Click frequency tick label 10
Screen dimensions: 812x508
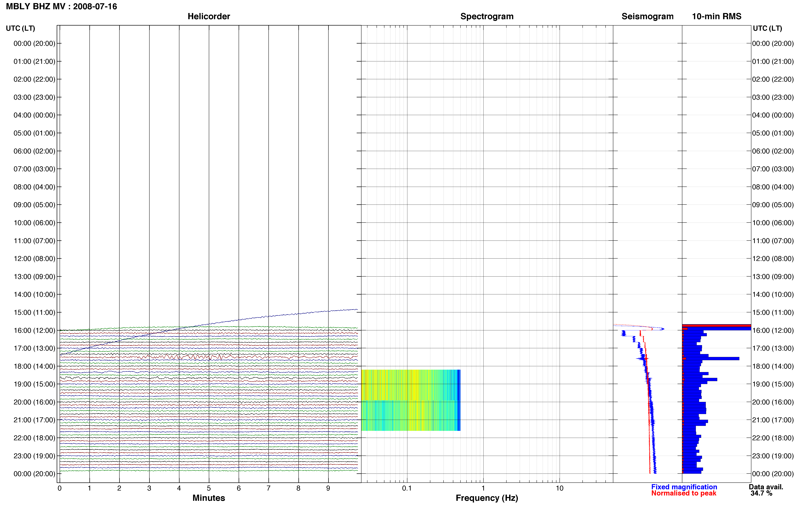(x=559, y=488)
